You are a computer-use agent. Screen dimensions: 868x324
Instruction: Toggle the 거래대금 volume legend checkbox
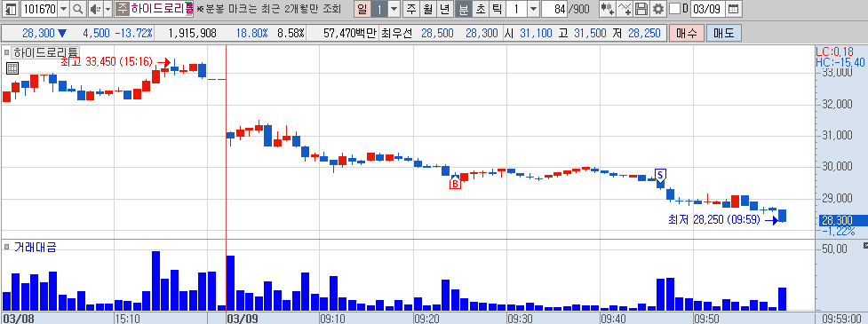pyautogui.click(x=6, y=246)
